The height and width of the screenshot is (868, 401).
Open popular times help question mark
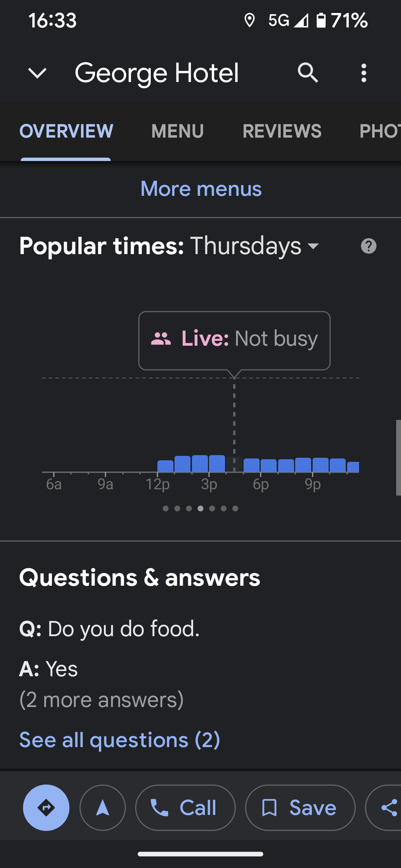[368, 246]
